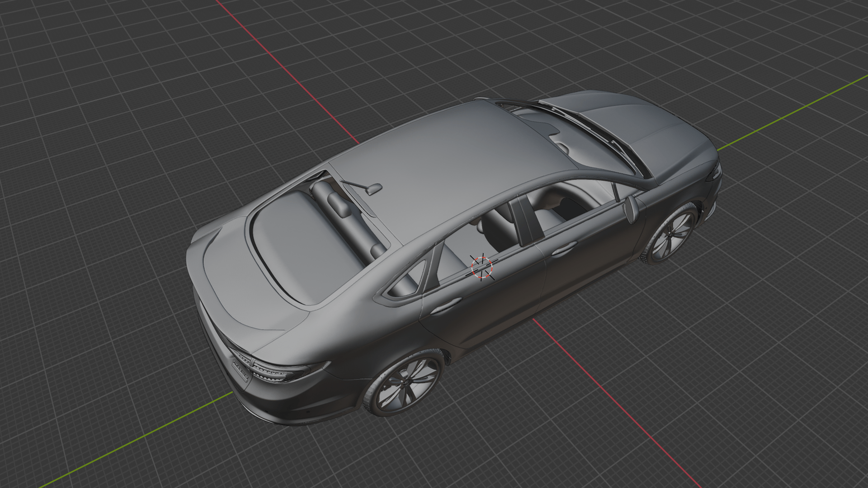Click the side mirror on the front door
The width and height of the screenshot is (868, 488).
[631, 209]
